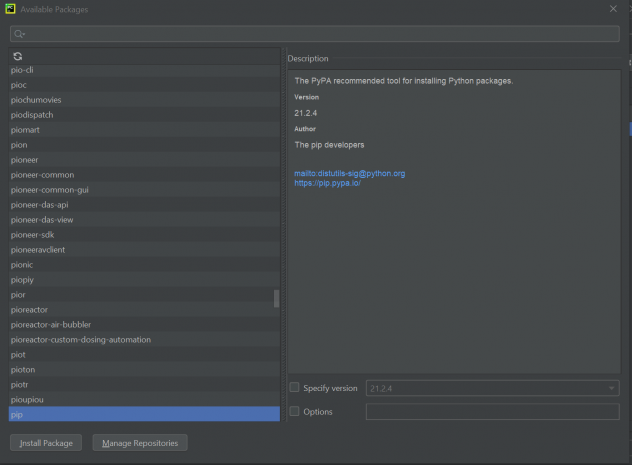Click the Options text input field

coord(493,412)
